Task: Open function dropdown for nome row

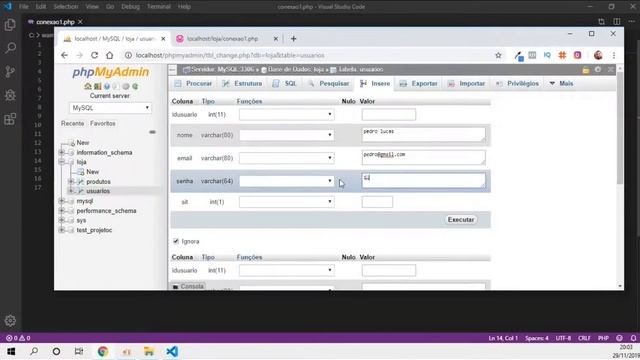Action: pos(287,135)
